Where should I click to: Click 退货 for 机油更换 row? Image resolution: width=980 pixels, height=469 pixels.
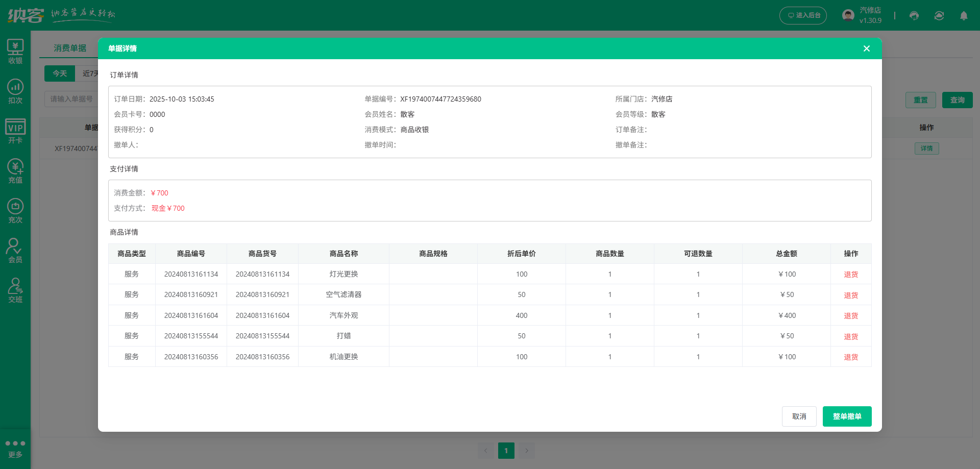tap(850, 357)
